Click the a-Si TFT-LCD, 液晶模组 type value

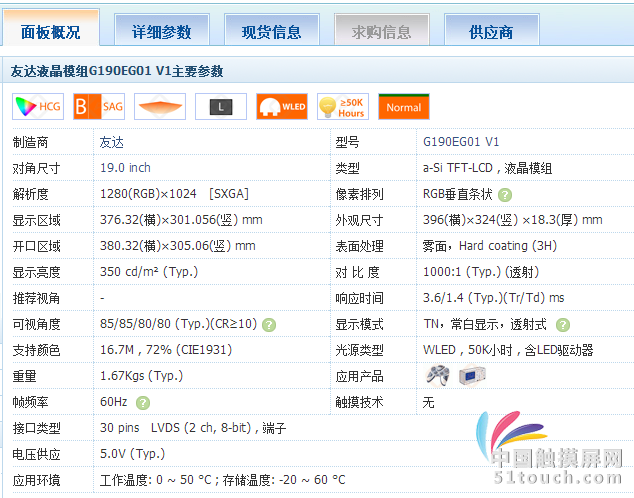(x=487, y=168)
